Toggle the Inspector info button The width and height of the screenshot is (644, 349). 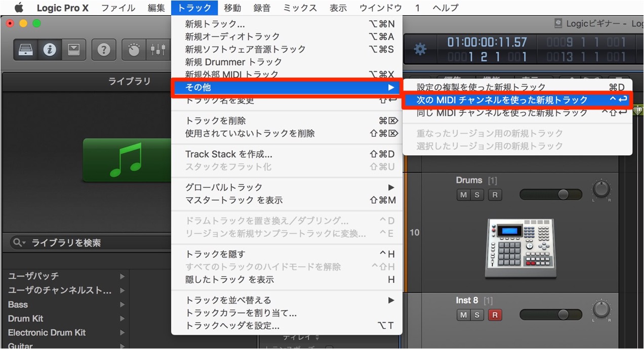pyautogui.click(x=50, y=49)
